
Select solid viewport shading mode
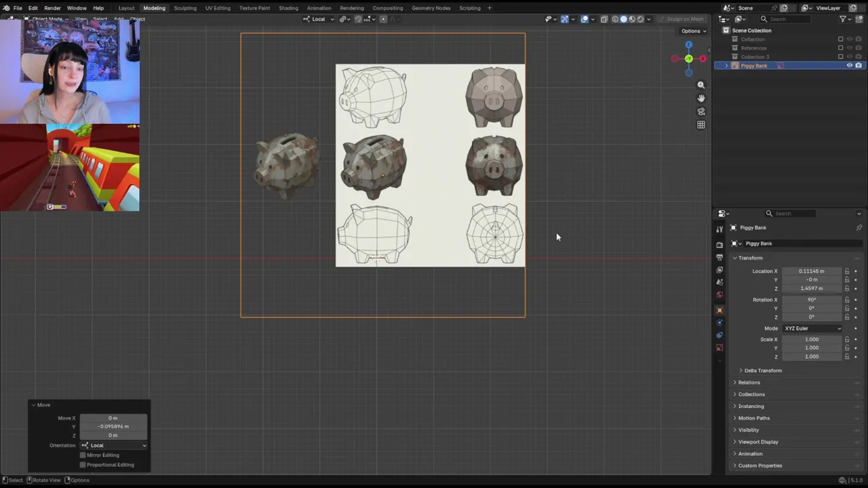[x=623, y=19]
